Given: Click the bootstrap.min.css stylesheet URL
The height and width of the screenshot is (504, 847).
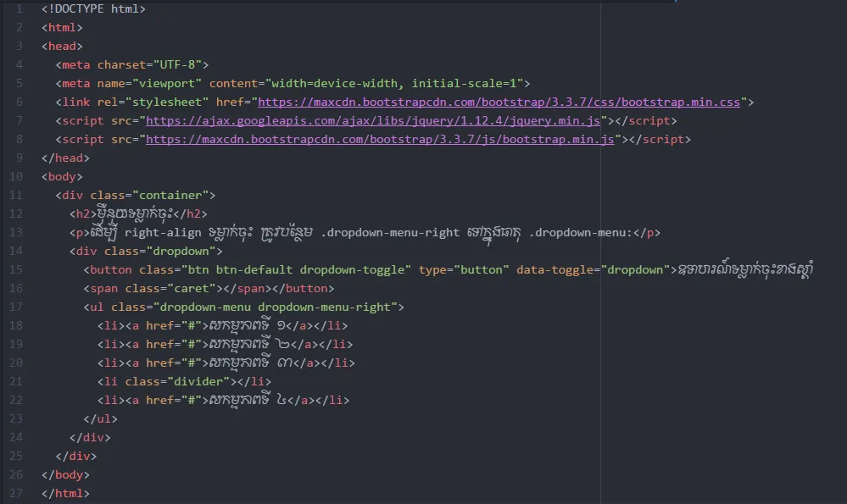Looking at the screenshot, I should click(499, 102).
